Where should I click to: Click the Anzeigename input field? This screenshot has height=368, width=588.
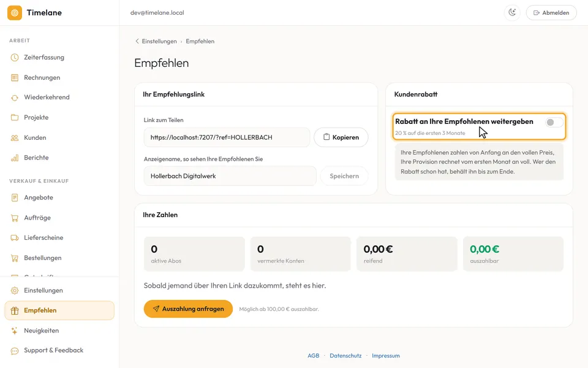(230, 176)
